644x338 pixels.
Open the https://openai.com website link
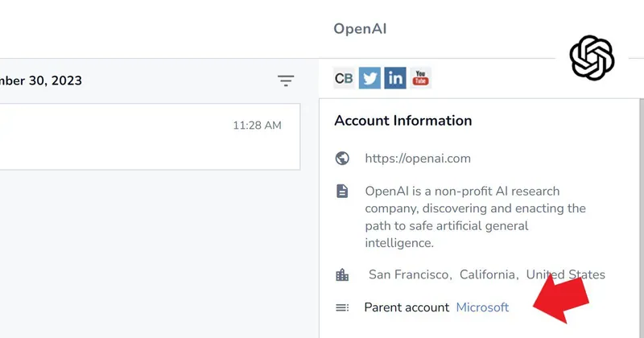[x=418, y=158]
